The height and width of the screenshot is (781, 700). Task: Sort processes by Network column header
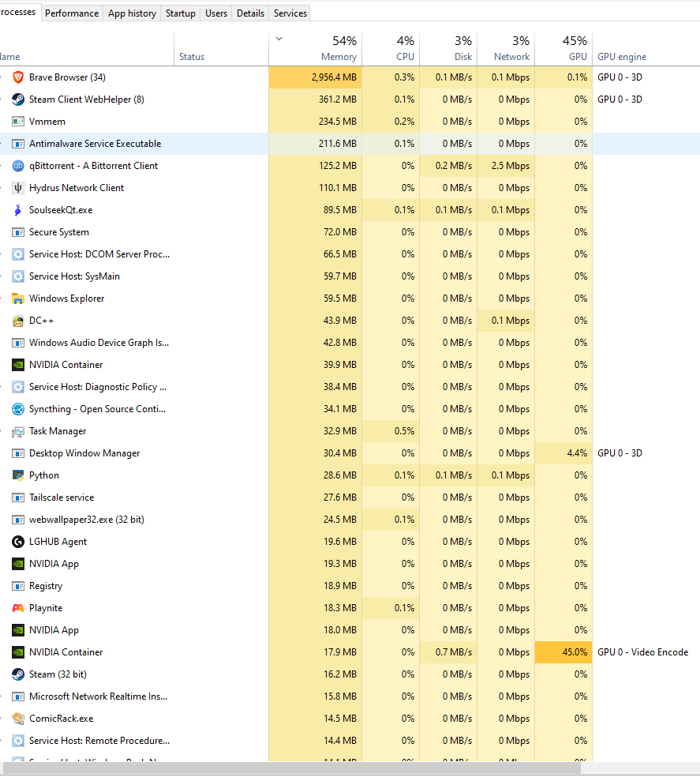tap(507, 49)
